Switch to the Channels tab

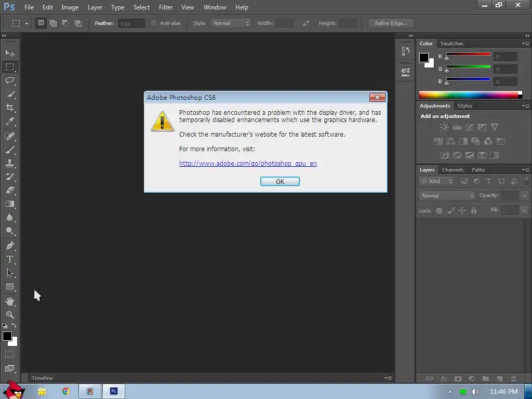click(x=453, y=170)
